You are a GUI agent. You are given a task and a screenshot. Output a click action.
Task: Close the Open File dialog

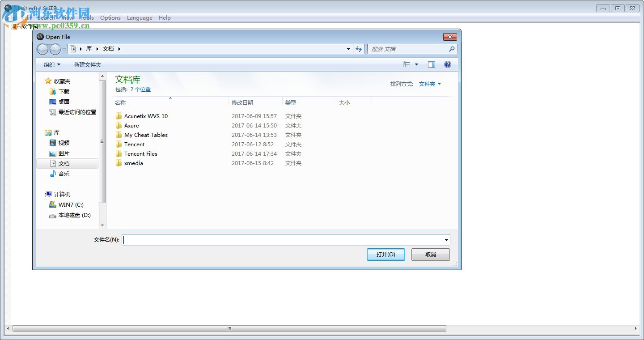449,37
